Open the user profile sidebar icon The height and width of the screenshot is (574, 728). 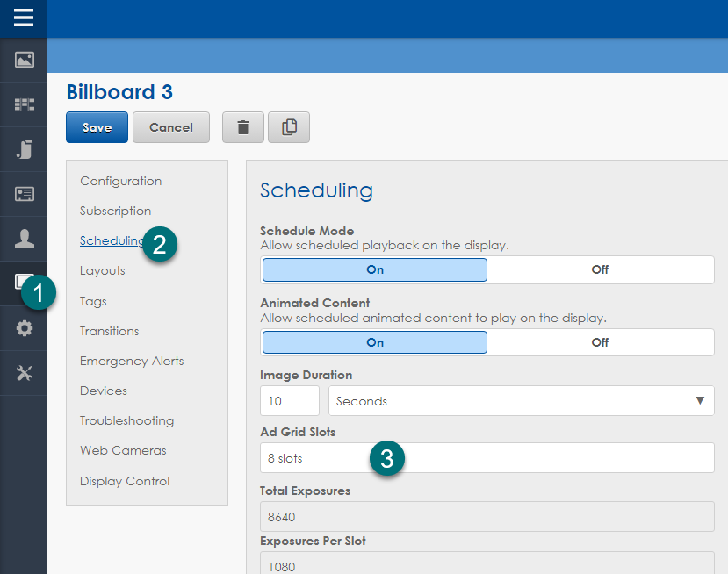pyautogui.click(x=24, y=239)
